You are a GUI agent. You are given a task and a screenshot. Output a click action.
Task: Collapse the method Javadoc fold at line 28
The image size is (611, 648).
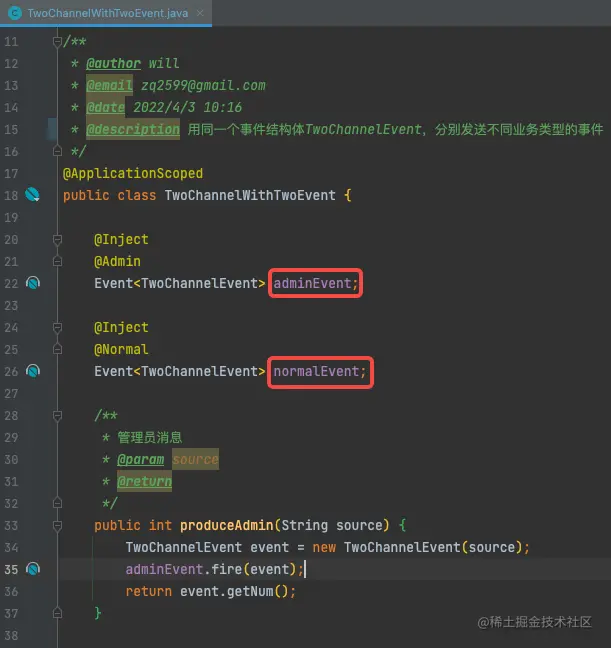coord(57,415)
